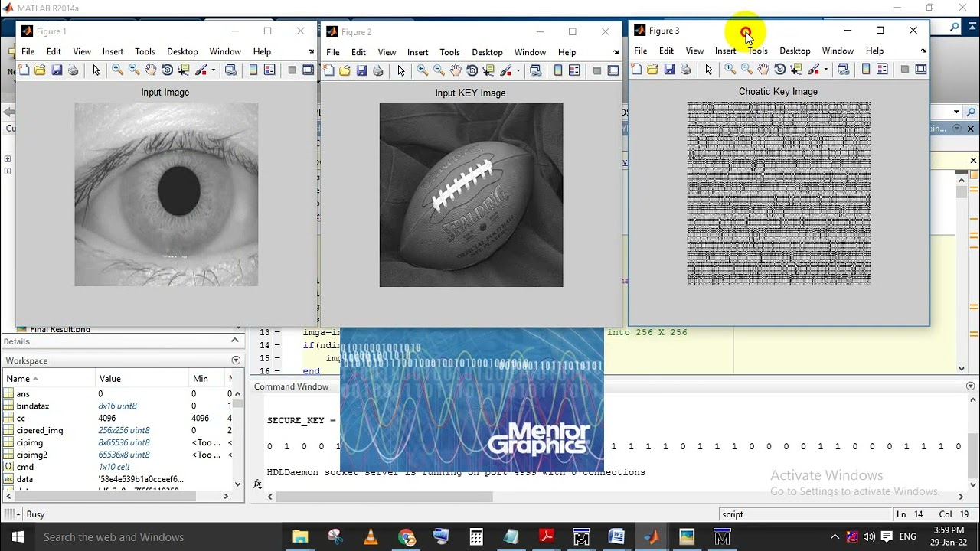This screenshot has height=551, width=980.
Task: Click New Figure icon in Figure 2
Action: tap(328, 70)
